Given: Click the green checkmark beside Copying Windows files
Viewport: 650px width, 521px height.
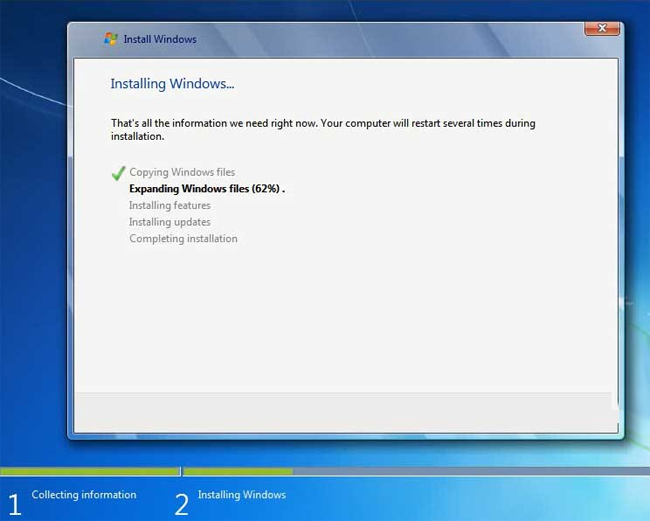Looking at the screenshot, I should [x=119, y=173].
